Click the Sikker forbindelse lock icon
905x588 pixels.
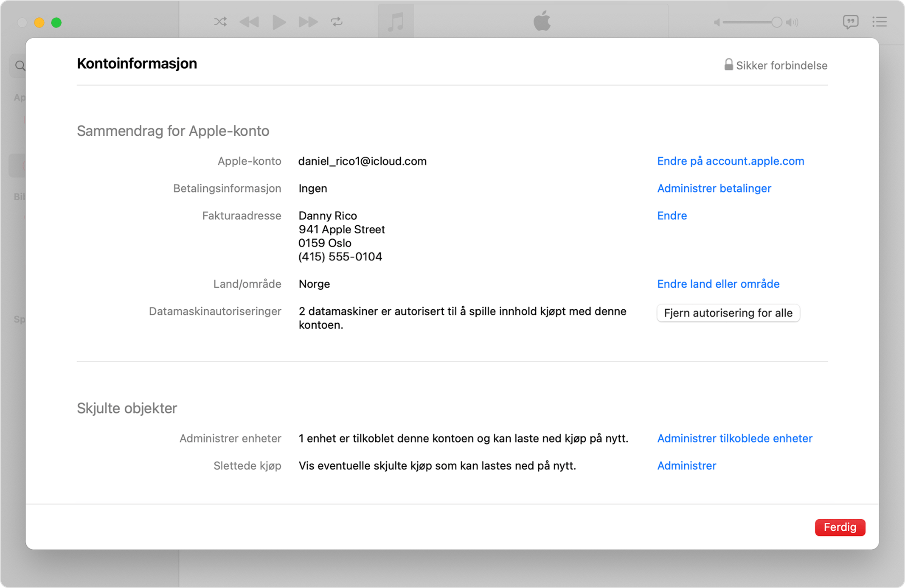pos(728,64)
